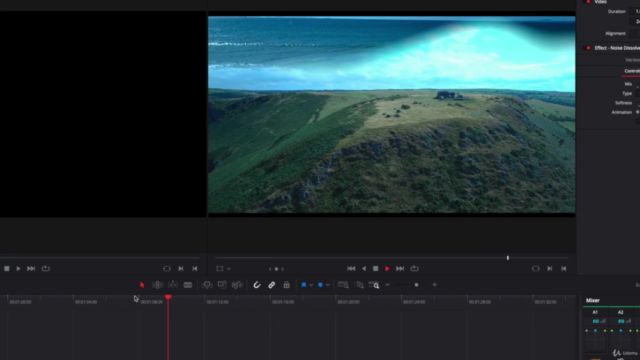Open the EQ for mixer channel A1
The width and height of the screenshot is (640, 360).
point(596,321)
